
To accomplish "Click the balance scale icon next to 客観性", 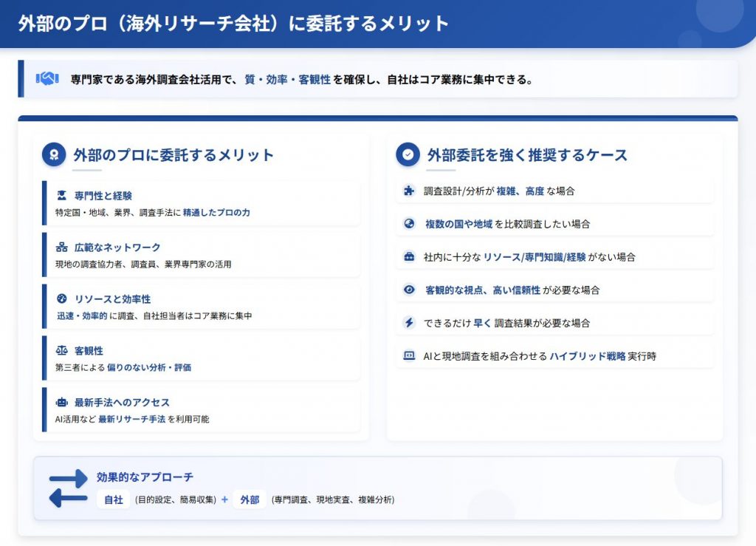I will point(62,351).
